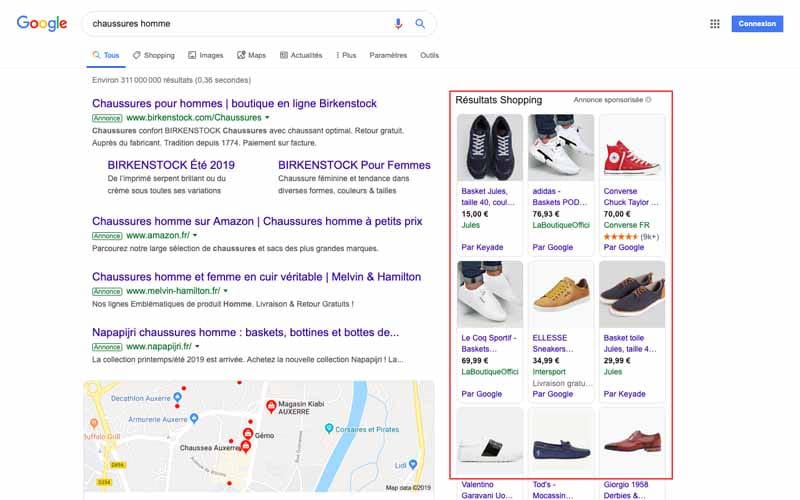Click the local map preview
800x500 pixels.
point(259,436)
